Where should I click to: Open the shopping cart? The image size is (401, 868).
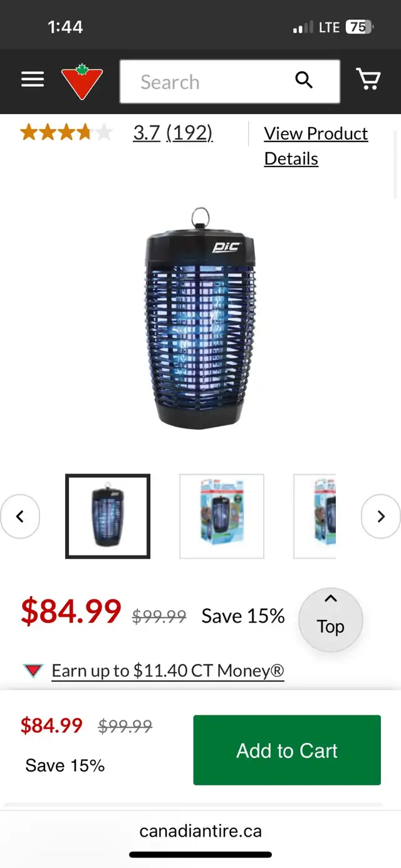pos(368,80)
